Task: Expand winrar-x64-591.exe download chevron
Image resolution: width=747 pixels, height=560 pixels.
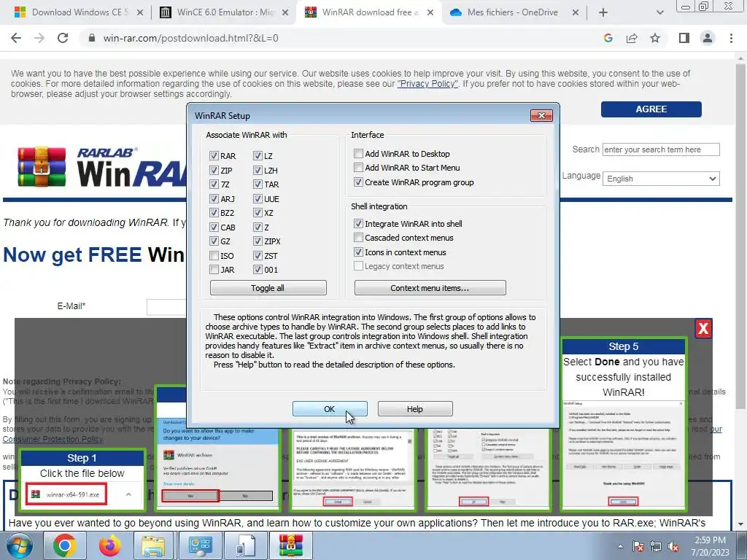Action: click(x=128, y=494)
